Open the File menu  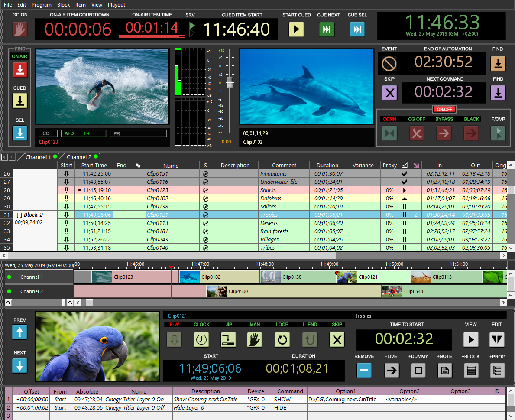click(8, 5)
